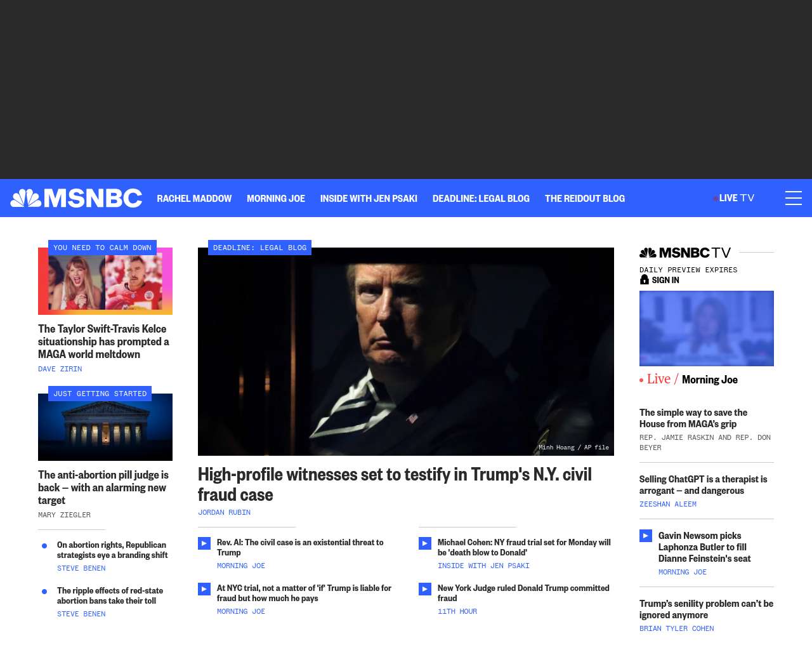The image size is (812, 650).
Task: Click 'Mary Ziegler' author text
Action: pyautogui.click(x=64, y=515)
